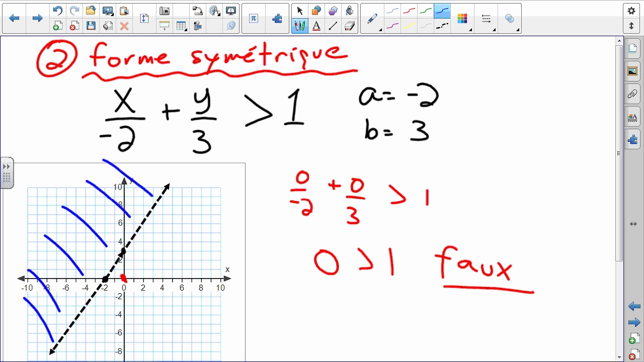This screenshot has height=362, width=644.
Task: Insert a table with the table icon
Action: (x=182, y=26)
